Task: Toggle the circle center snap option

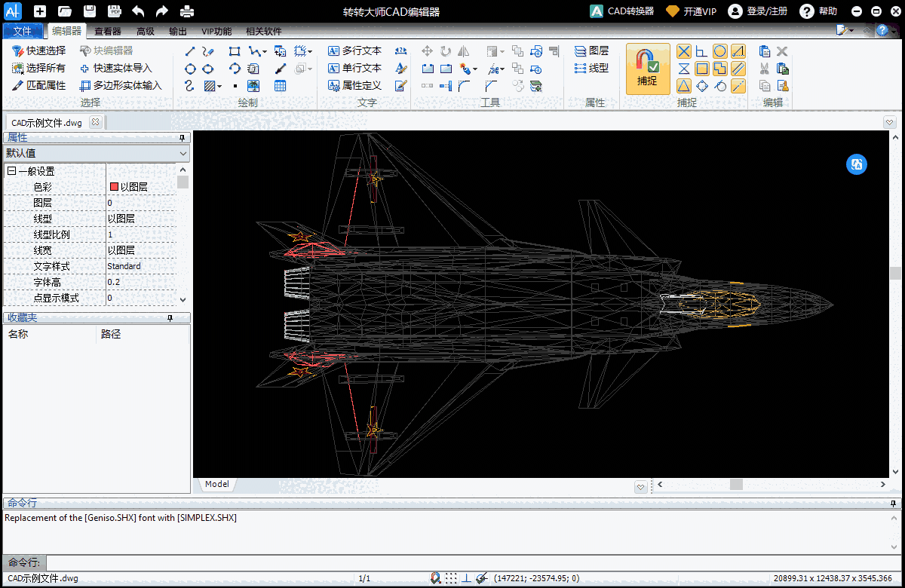Action: (720, 51)
